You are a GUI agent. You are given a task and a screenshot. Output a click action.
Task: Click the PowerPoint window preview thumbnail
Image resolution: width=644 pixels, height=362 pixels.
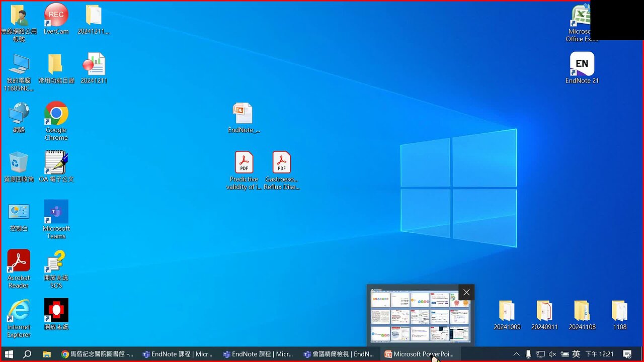[420, 316]
